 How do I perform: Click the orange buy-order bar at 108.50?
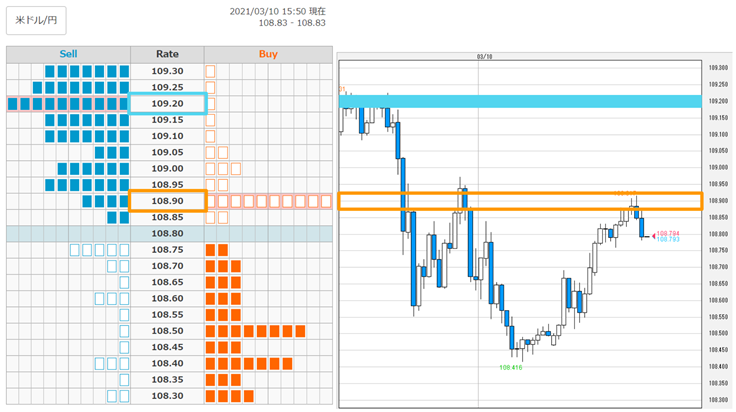point(255,331)
